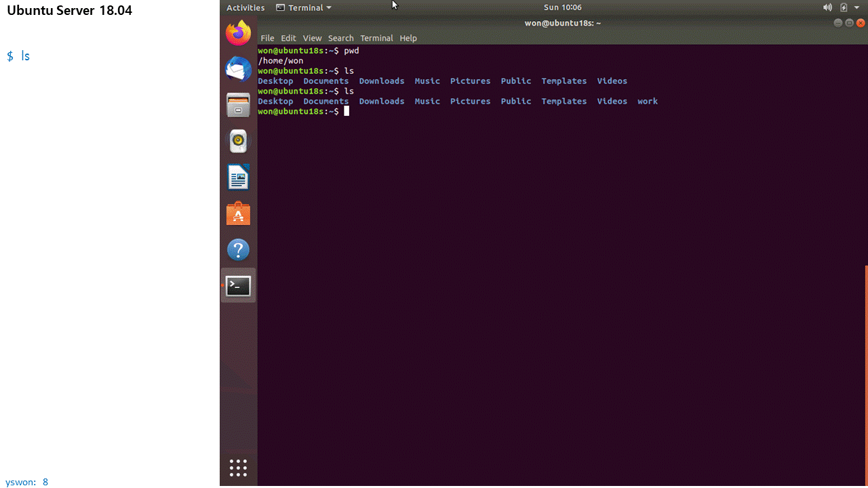The width and height of the screenshot is (868, 488).
Task: Click 'yswon: 8' footer text
Action: 27,482
